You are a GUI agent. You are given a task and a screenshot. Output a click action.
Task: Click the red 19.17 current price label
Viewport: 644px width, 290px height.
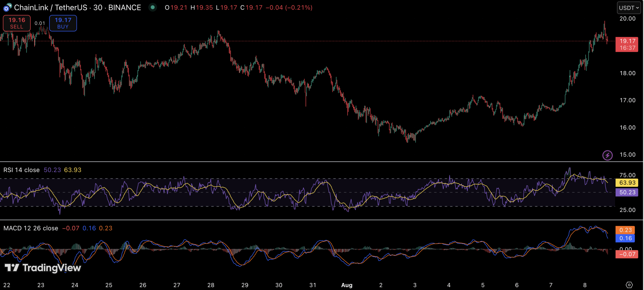[x=627, y=44]
